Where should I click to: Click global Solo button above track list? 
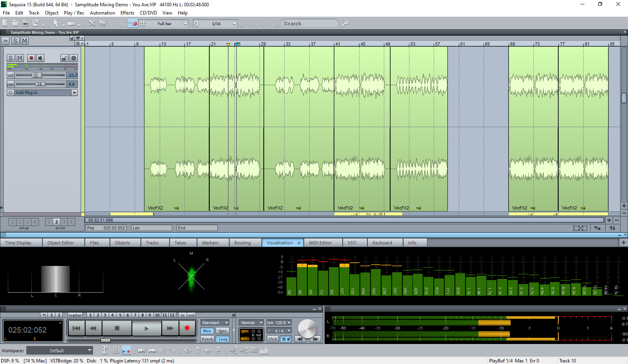click(x=15, y=41)
